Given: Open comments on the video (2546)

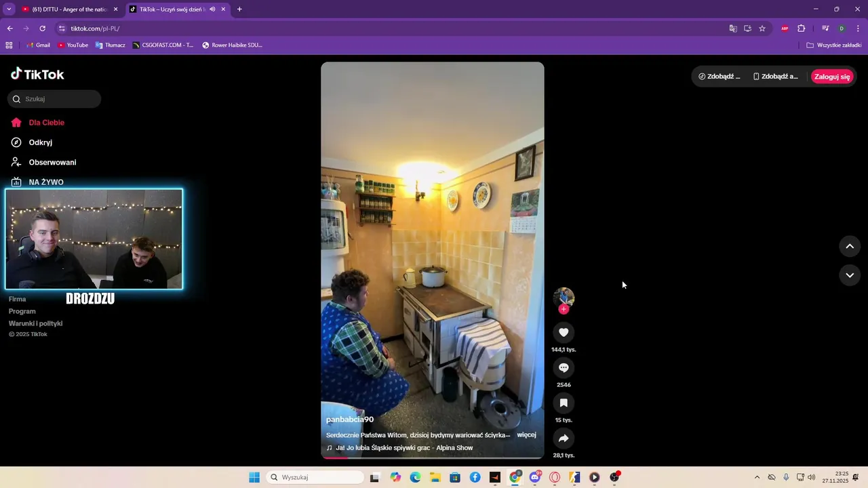Looking at the screenshot, I should tap(564, 367).
